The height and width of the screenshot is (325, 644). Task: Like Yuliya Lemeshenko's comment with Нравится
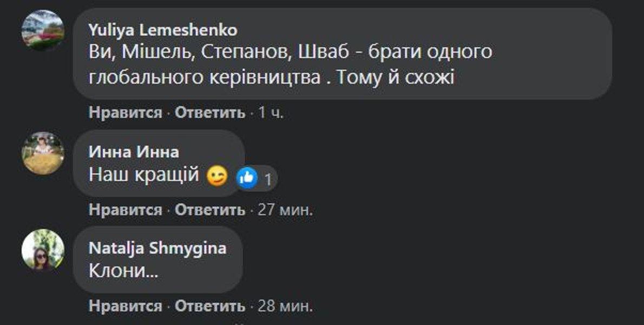(125, 113)
